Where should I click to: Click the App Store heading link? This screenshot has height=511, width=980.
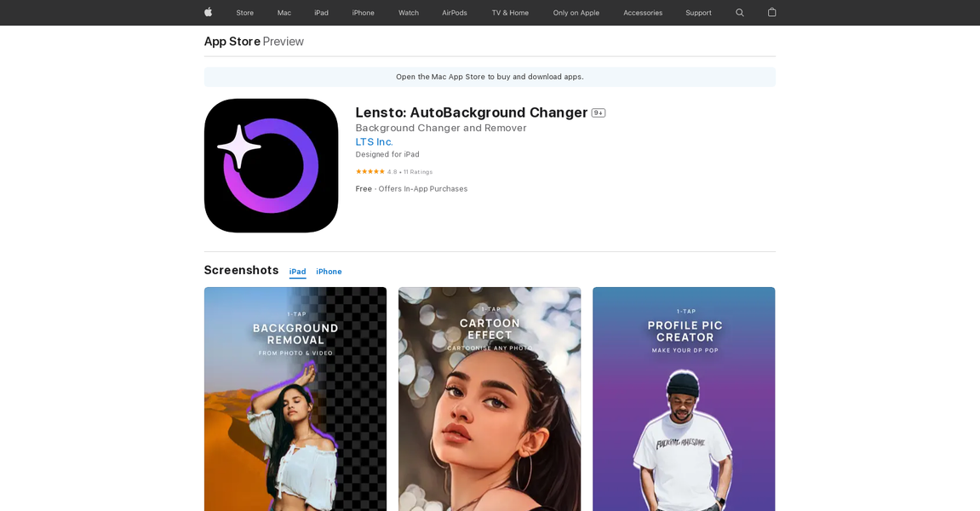pyautogui.click(x=232, y=42)
